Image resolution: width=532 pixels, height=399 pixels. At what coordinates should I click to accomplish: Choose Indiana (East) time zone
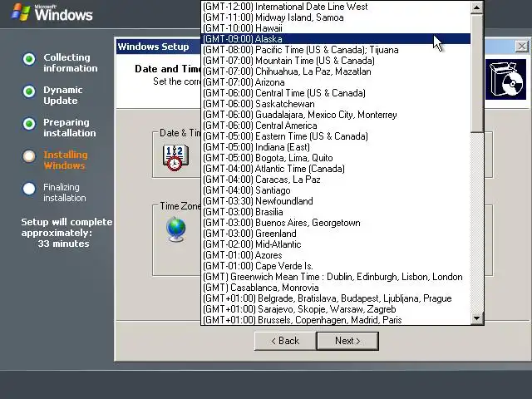[x=336, y=147]
